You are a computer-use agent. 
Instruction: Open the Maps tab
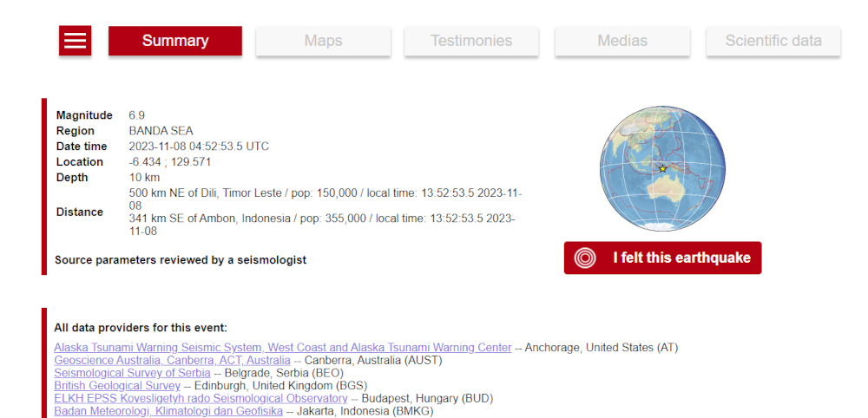tap(323, 41)
